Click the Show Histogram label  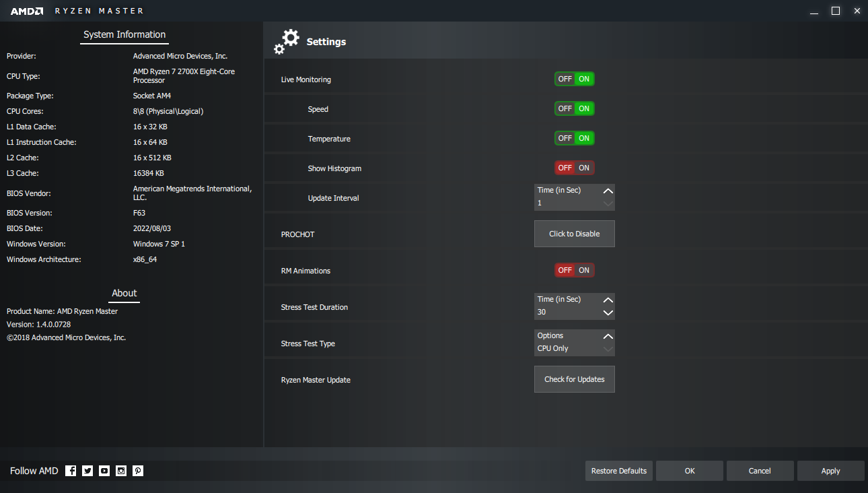click(334, 168)
